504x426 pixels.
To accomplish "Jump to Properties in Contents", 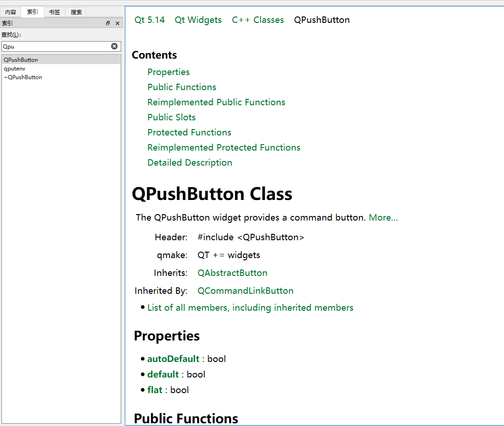I will coord(168,72).
